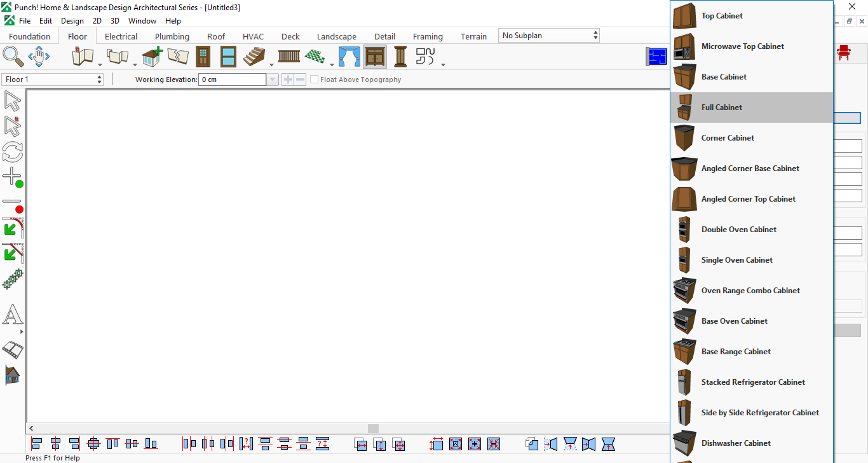Switch to the Landscape tab
Image resolution: width=868 pixels, height=463 pixels.
click(337, 36)
